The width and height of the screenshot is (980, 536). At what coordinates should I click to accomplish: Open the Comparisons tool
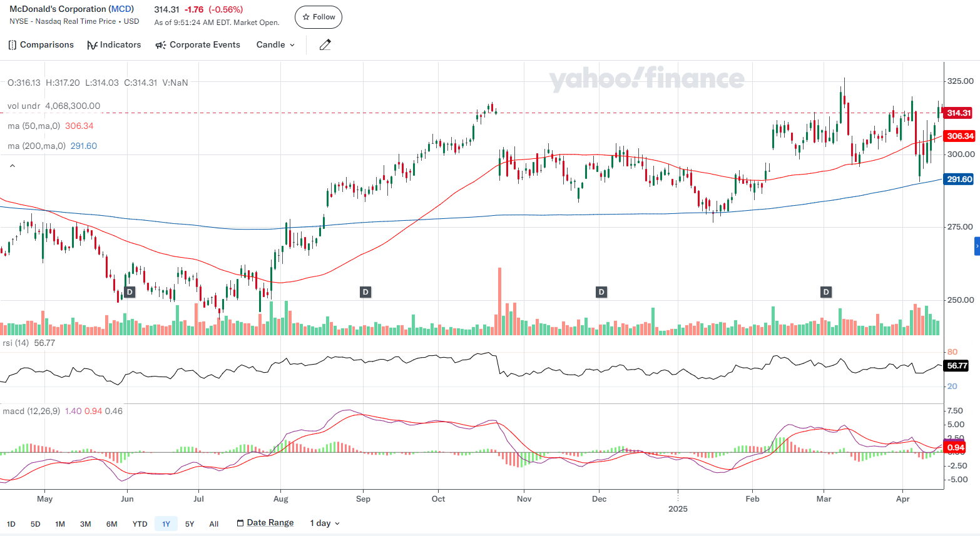pos(41,45)
